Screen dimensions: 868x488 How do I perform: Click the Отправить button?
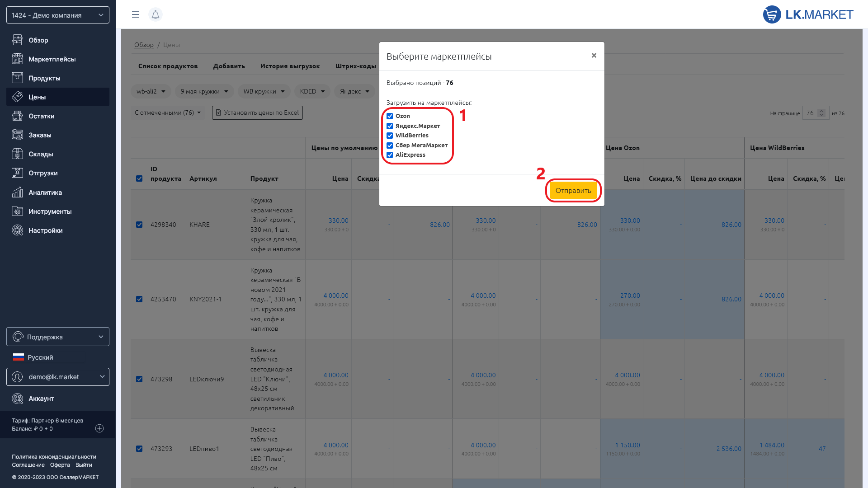tap(573, 191)
